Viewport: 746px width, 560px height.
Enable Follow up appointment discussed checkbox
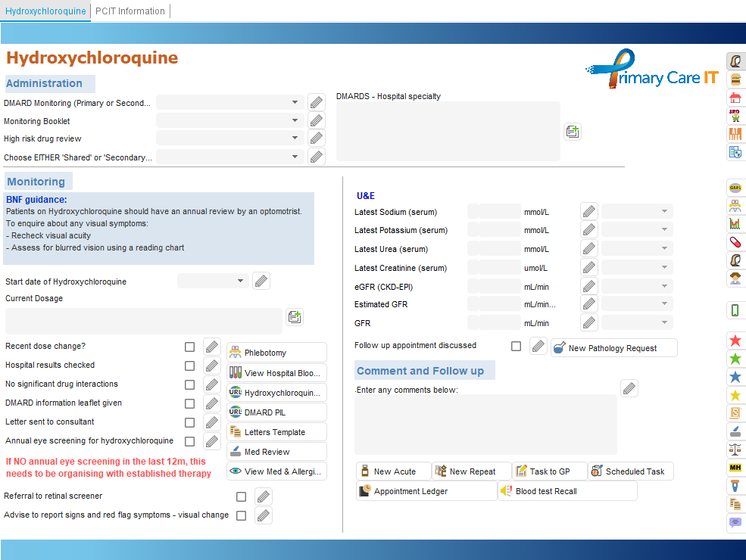516,346
